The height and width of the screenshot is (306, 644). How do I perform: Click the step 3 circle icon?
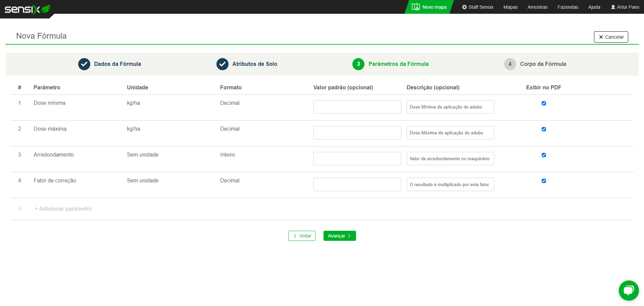pyautogui.click(x=358, y=64)
